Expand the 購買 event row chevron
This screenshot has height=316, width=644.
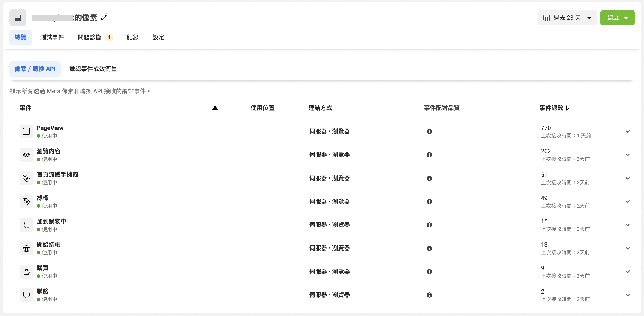click(628, 272)
